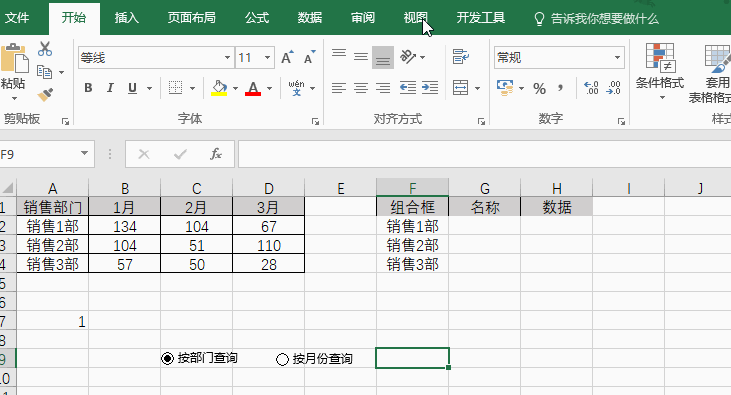Toggle wrap text icon

(x=461, y=57)
